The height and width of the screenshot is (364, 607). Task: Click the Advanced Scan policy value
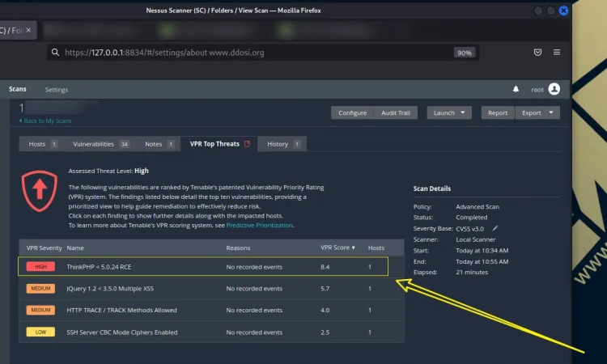(478, 207)
